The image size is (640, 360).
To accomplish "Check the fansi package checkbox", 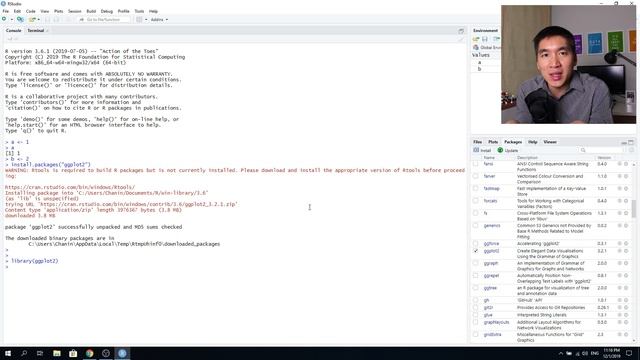I will point(476,164).
